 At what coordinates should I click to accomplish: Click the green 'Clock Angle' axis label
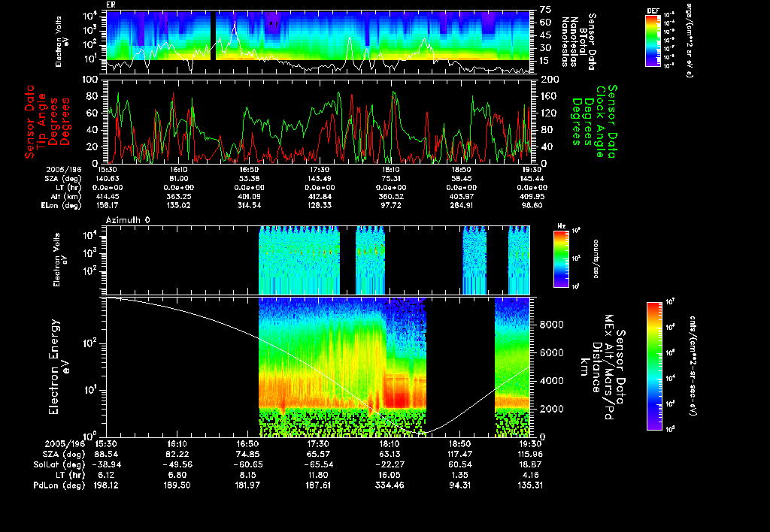pyautogui.click(x=601, y=122)
